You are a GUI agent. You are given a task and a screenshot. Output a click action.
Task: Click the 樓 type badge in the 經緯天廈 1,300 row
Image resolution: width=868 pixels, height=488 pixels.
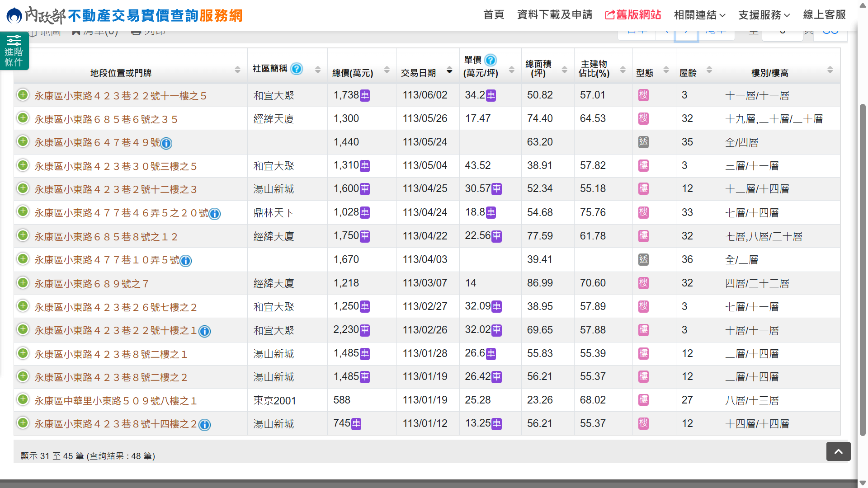(x=643, y=118)
